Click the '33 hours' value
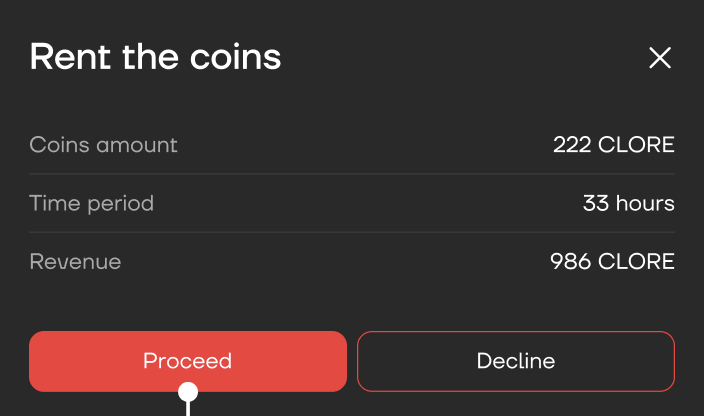Image resolution: width=704 pixels, height=416 pixels. coord(629,204)
